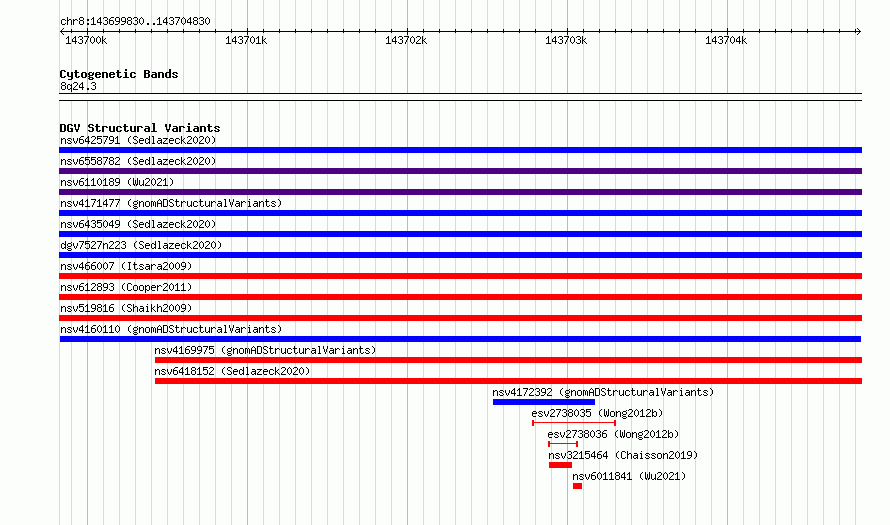Select the red bar under nsv466007
Screen dimensions: 890x525
point(460,276)
